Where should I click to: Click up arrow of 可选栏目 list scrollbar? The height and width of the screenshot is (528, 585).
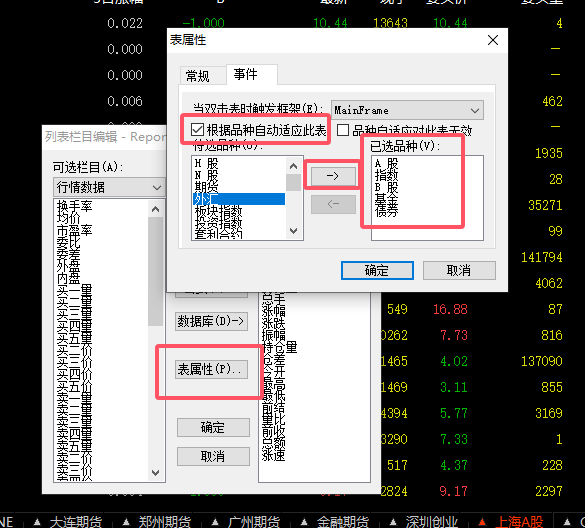(156, 209)
